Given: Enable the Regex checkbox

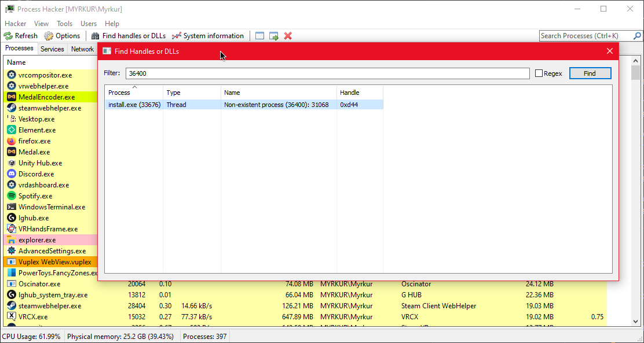Looking at the screenshot, I should 537,73.
